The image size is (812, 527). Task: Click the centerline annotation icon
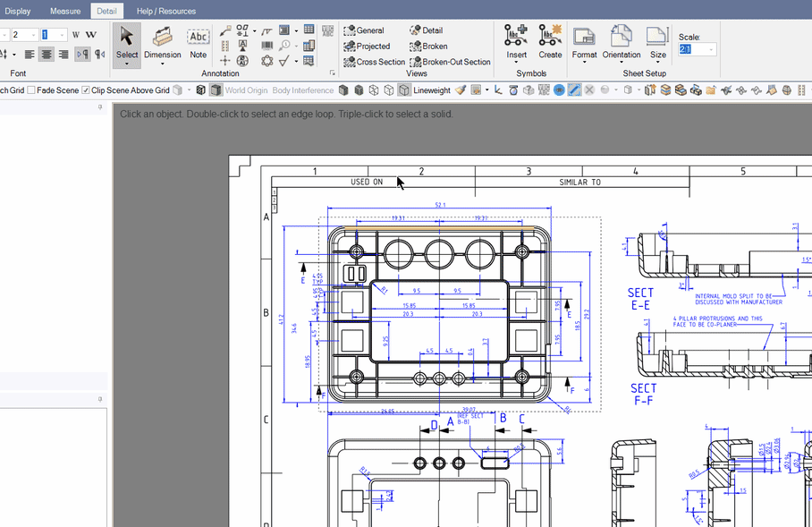(x=225, y=47)
